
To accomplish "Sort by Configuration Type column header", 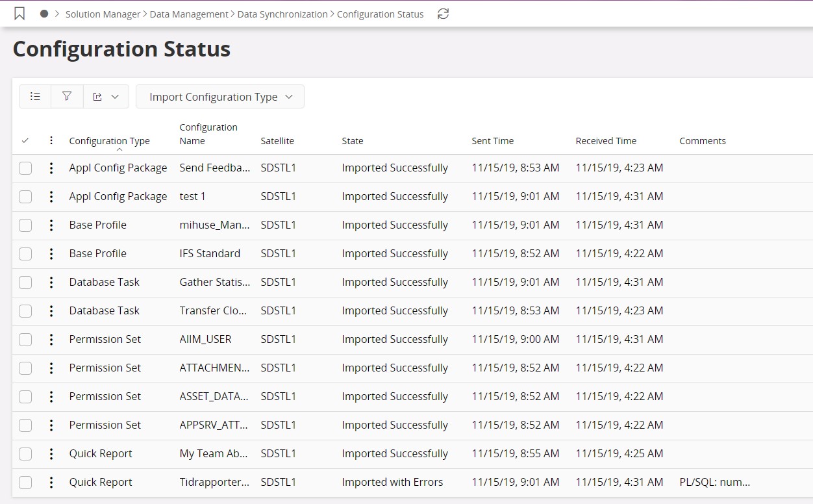I will click(x=109, y=141).
